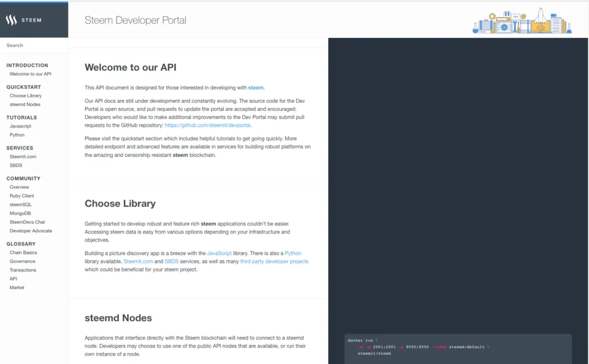Select API in the glossary list
The height and width of the screenshot is (364, 589).
(x=13, y=279)
